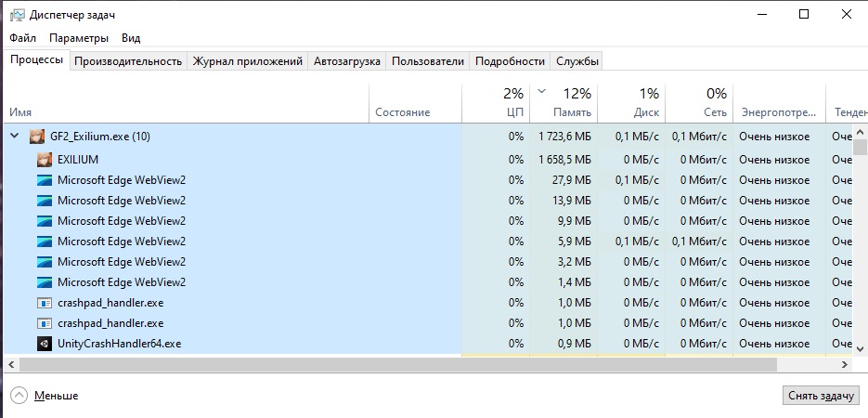Select the UnityCrashHandler64.exe row
Screen dimensions: 868x418
[x=428, y=344]
